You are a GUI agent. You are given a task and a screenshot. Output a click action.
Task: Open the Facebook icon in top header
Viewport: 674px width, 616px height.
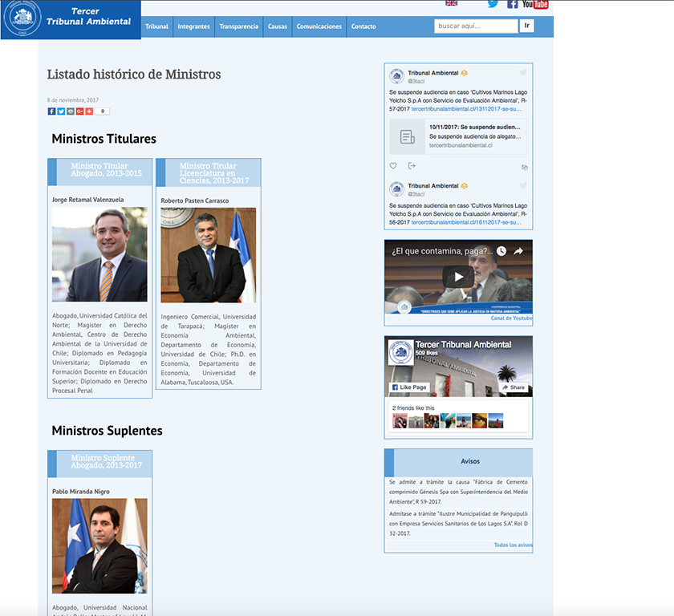513,4
